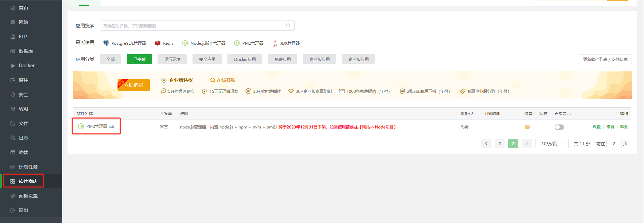This screenshot has height=223, width=644.
Task: Click the 日志 log icon in sidebar
Action: point(13,138)
